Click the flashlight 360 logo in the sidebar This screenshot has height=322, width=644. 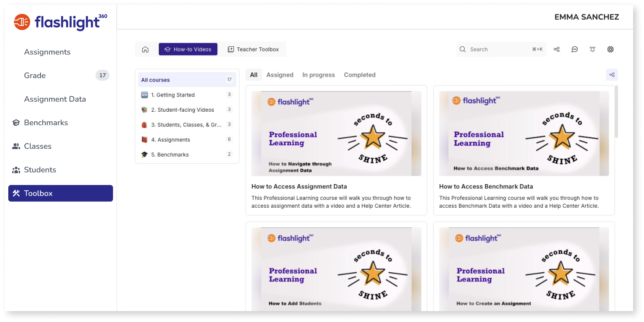coord(61,22)
